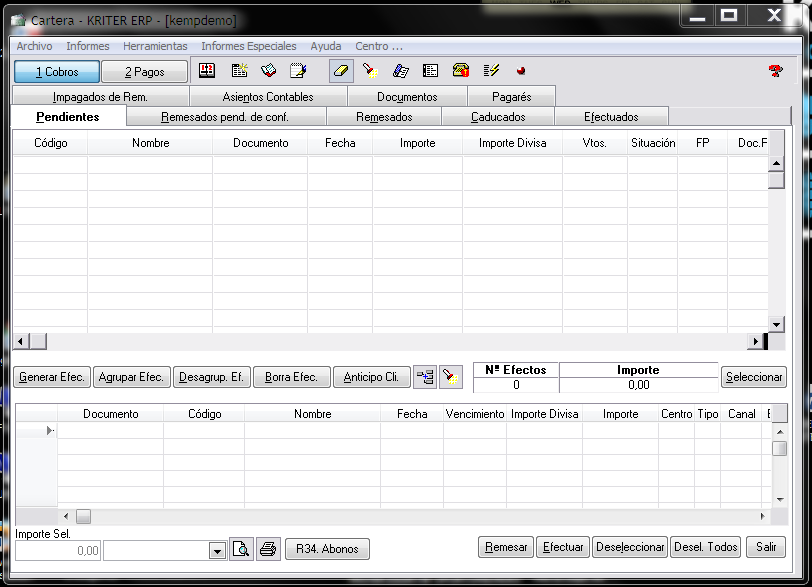Click the Efectuar button
The height and width of the screenshot is (587, 812).
tap(563, 547)
